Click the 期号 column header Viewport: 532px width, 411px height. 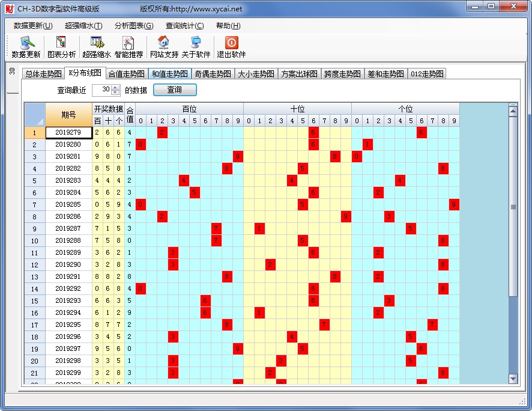[x=68, y=115]
